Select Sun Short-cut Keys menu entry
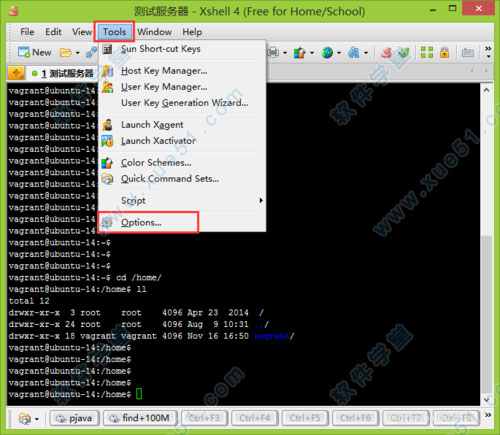Image resolution: width=500 pixels, height=435 pixels. pos(182,49)
